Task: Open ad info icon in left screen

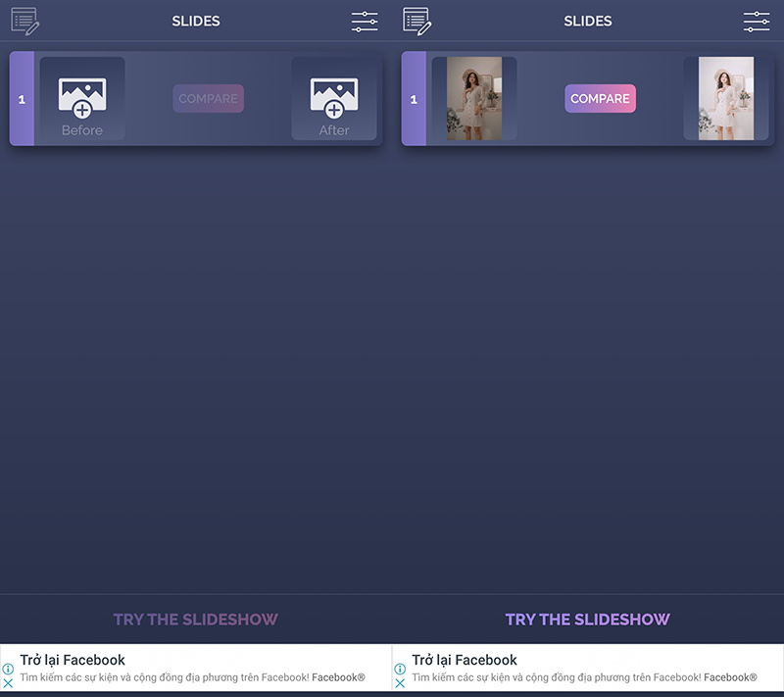Action: [8, 669]
